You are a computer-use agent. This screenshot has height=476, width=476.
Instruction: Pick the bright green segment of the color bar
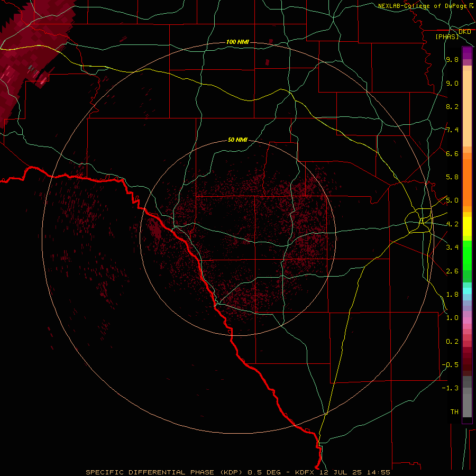467,255
